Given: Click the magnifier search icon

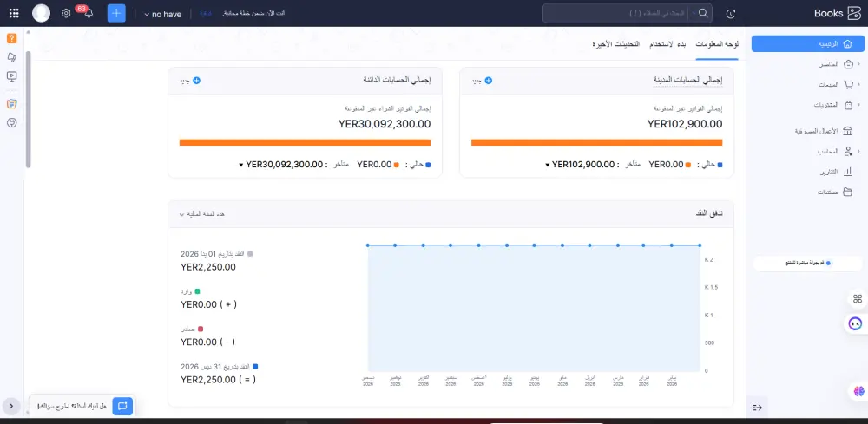Looking at the screenshot, I should click(x=703, y=13).
